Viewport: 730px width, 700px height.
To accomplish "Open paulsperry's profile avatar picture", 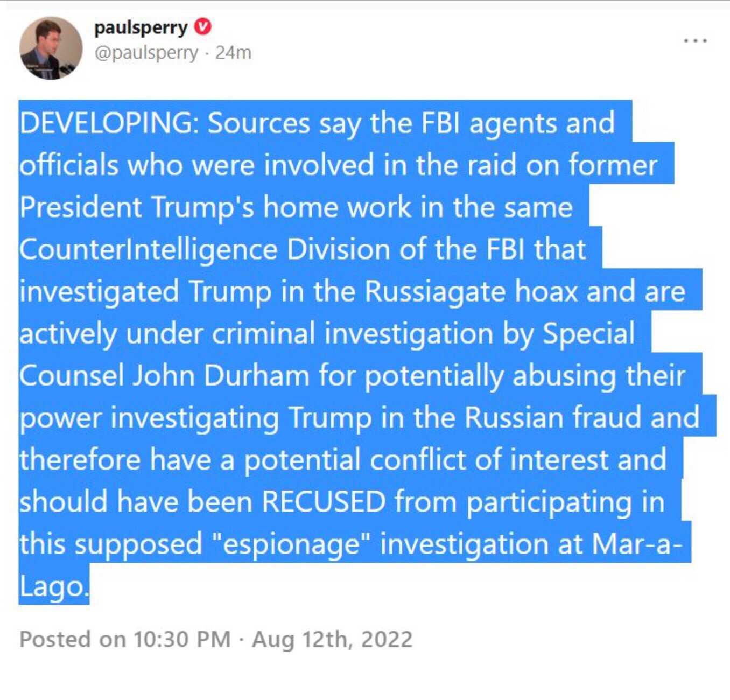I will (x=51, y=48).
